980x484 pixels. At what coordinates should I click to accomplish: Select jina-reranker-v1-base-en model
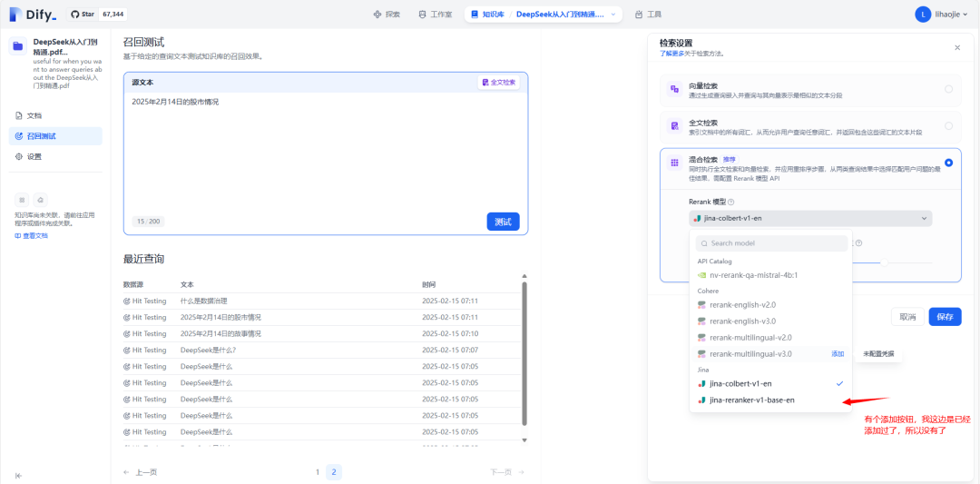coord(770,400)
